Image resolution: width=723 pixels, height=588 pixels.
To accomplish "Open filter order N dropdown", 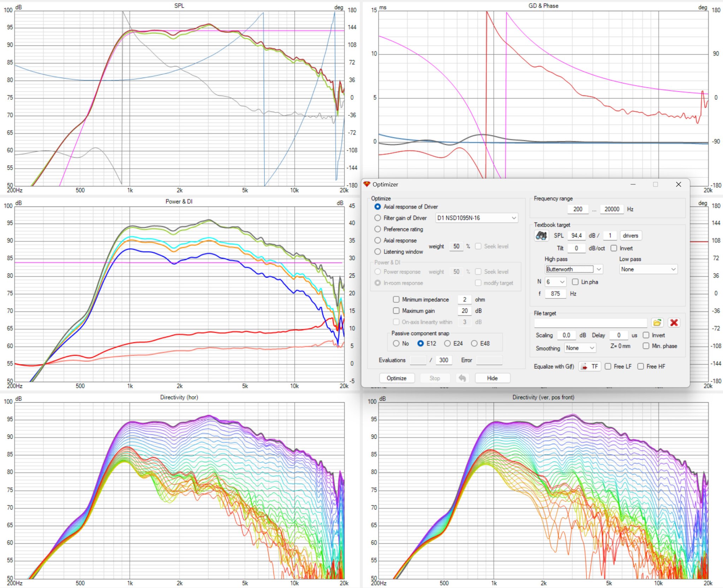I will 556,282.
